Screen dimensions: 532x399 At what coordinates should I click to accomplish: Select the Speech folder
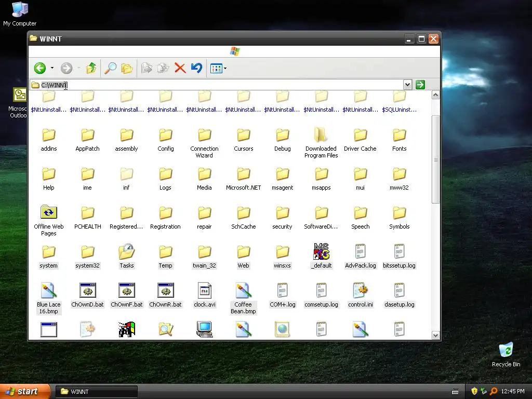pyautogui.click(x=361, y=218)
